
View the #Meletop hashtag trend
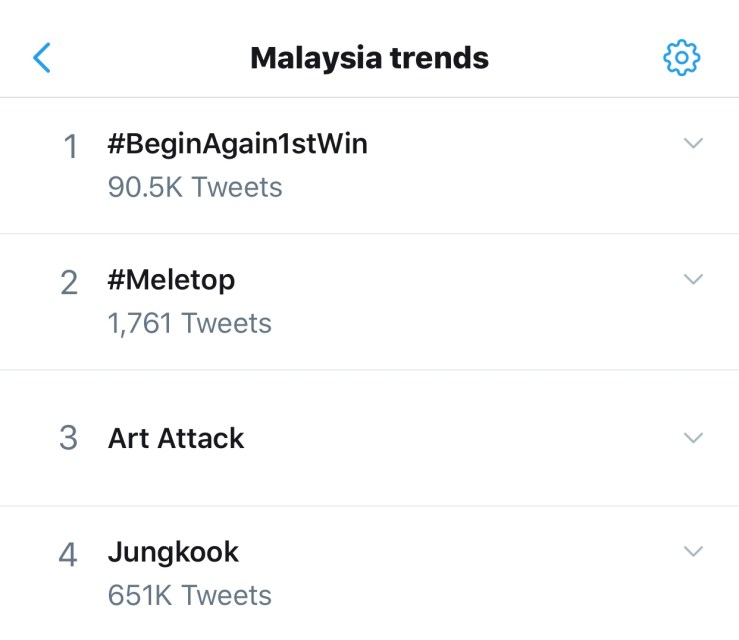pyautogui.click(x=171, y=280)
